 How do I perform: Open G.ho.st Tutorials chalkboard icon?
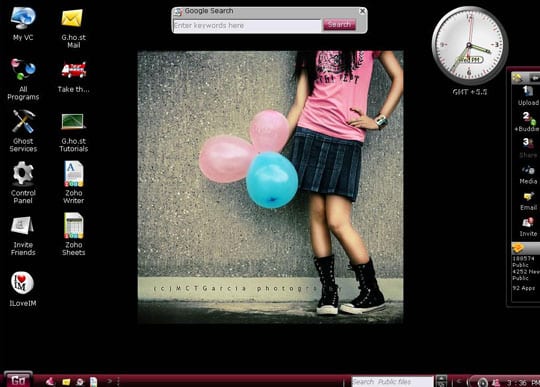pos(73,132)
